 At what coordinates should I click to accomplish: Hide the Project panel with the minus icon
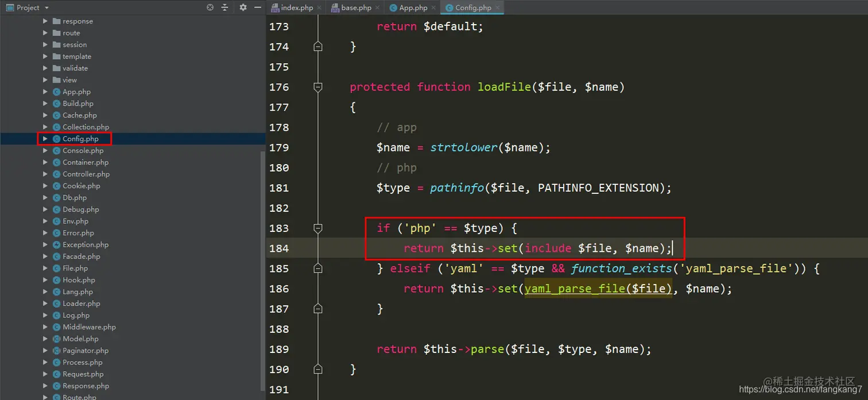pyautogui.click(x=258, y=7)
